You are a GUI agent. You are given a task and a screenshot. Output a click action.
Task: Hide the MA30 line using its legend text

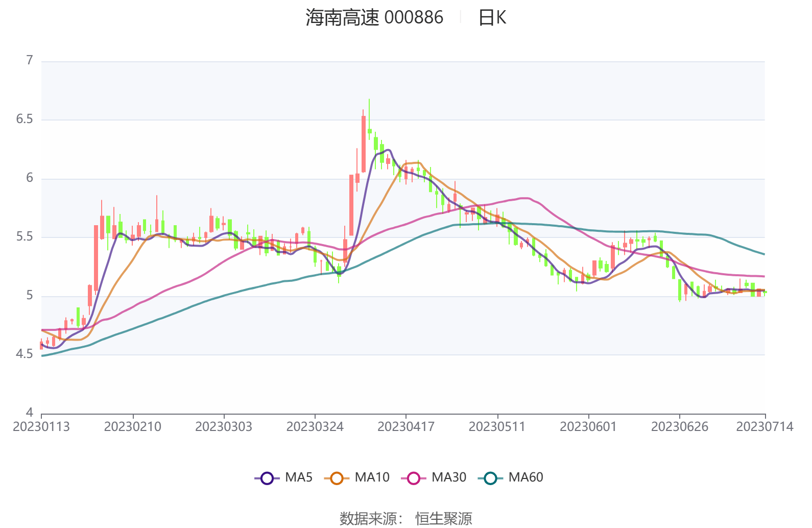point(449,477)
